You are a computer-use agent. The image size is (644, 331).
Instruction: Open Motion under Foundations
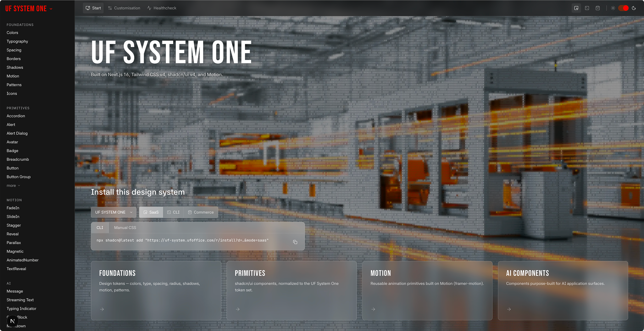pyautogui.click(x=13, y=76)
